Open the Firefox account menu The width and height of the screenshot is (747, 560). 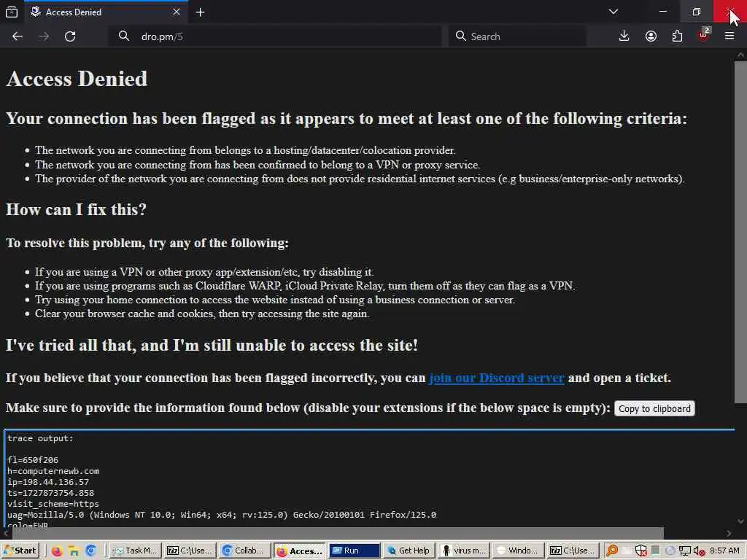coord(651,36)
